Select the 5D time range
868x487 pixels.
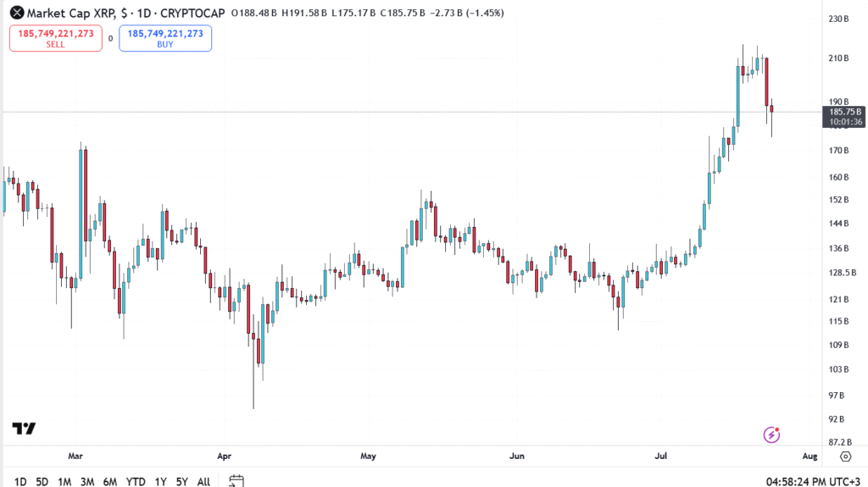coord(42,482)
